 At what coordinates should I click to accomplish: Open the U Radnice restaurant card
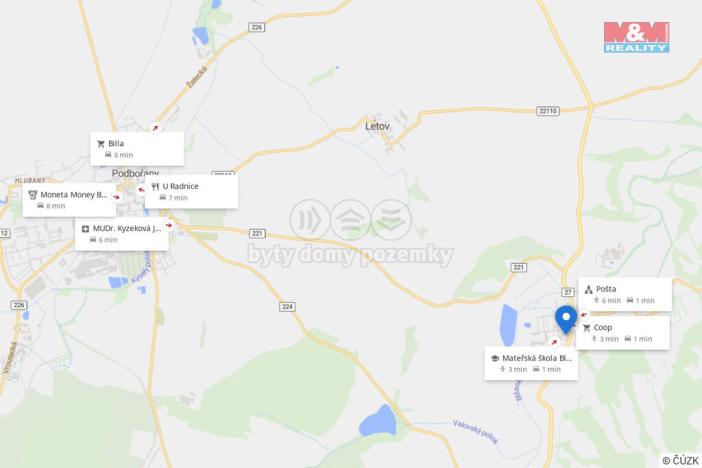tap(192, 192)
